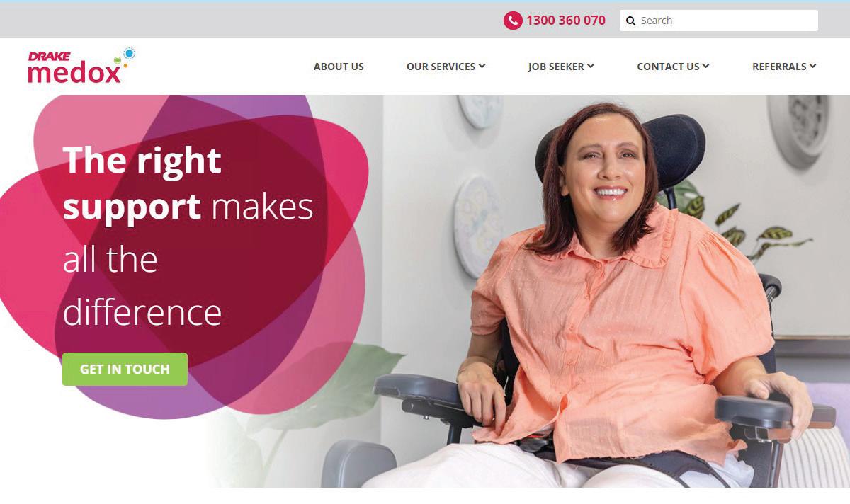Viewport: 850px width, 504px height.
Task: Expand the Our Services dropdown chevron
Action: pyautogui.click(x=482, y=66)
